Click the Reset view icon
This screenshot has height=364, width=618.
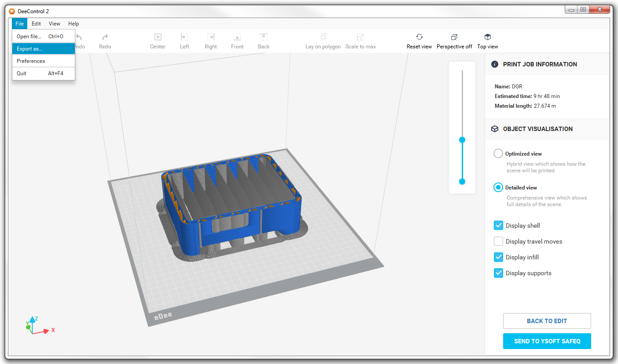419,37
